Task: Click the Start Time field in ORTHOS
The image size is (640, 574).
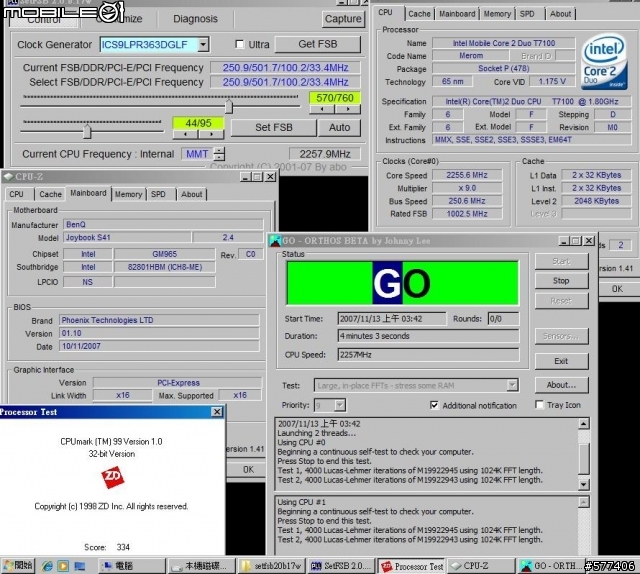Action: 391,319
